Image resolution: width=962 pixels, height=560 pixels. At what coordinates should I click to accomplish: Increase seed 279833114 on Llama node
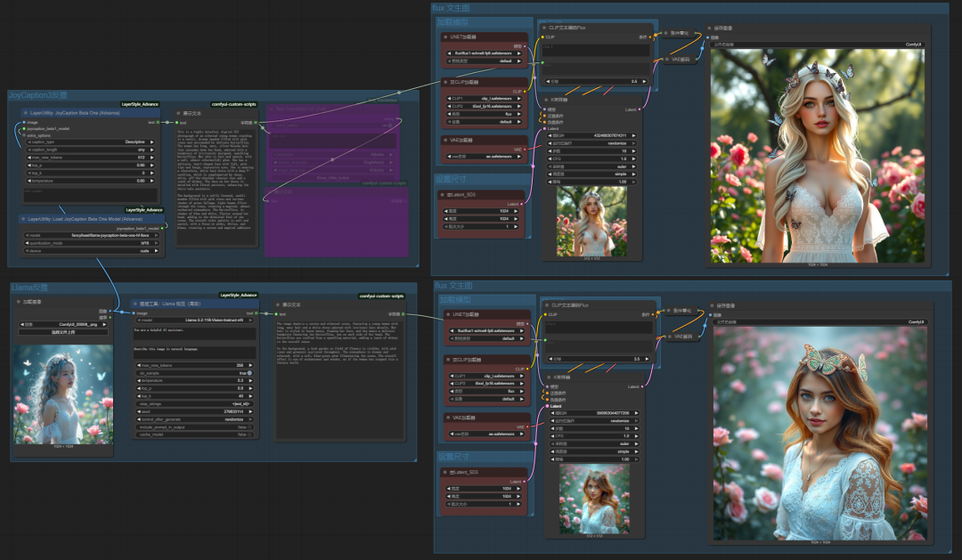[x=249, y=411]
